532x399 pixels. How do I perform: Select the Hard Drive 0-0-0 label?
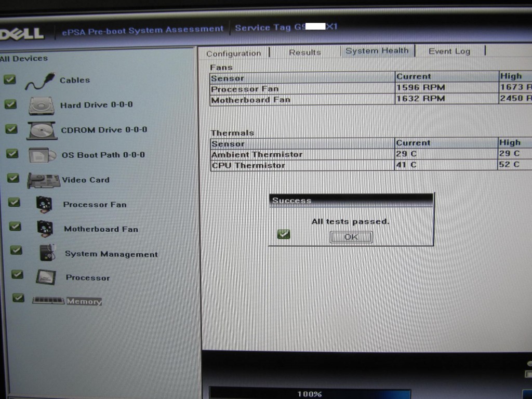[x=96, y=105]
